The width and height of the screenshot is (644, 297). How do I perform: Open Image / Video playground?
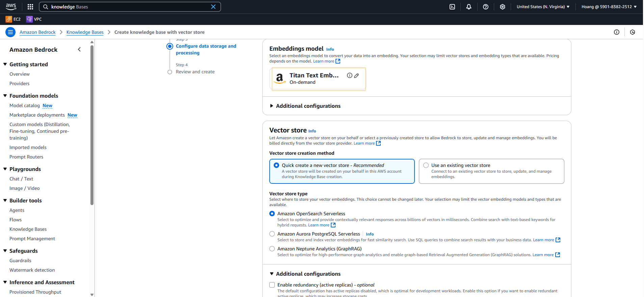tap(25, 188)
